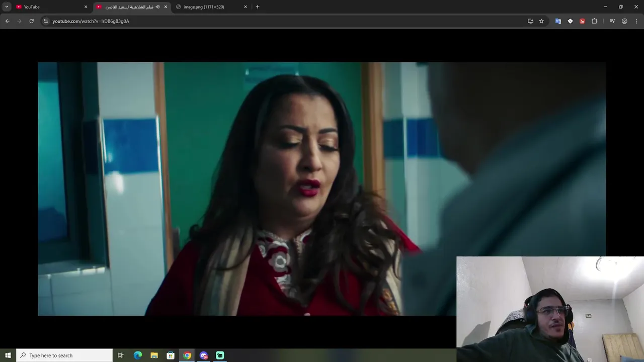Open the tab search dropdown arrow
This screenshot has height=362, width=644.
[x=7, y=7]
